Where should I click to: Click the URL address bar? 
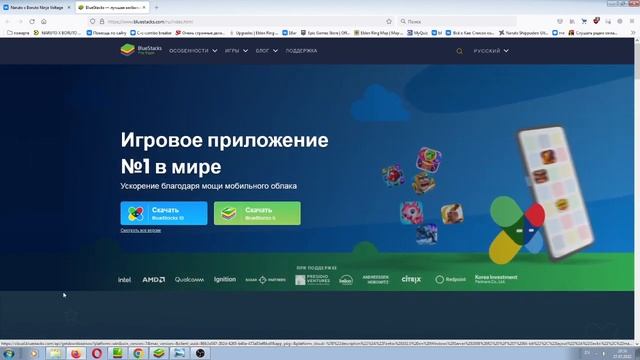click(x=241, y=21)
